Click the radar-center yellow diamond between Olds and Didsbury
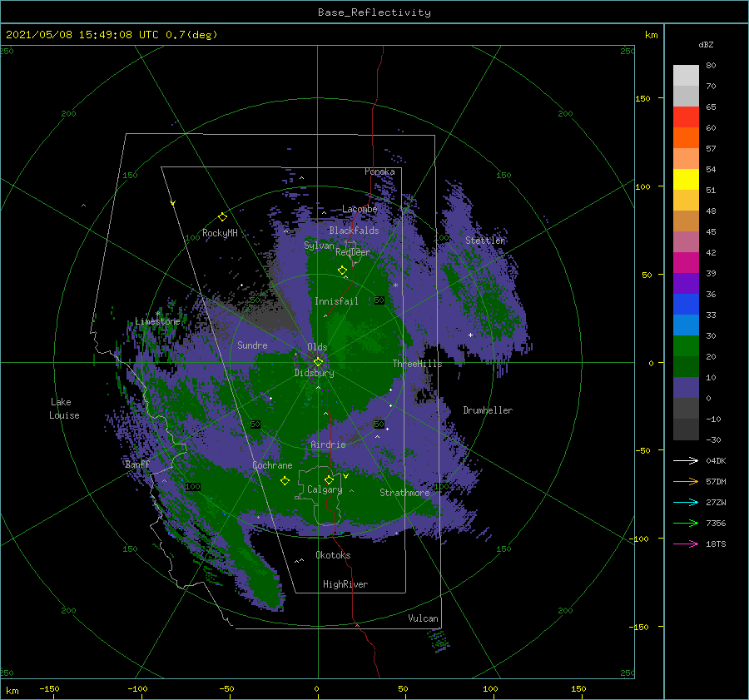This screenshot has width=749, height=700. click(x=318, y=362)
